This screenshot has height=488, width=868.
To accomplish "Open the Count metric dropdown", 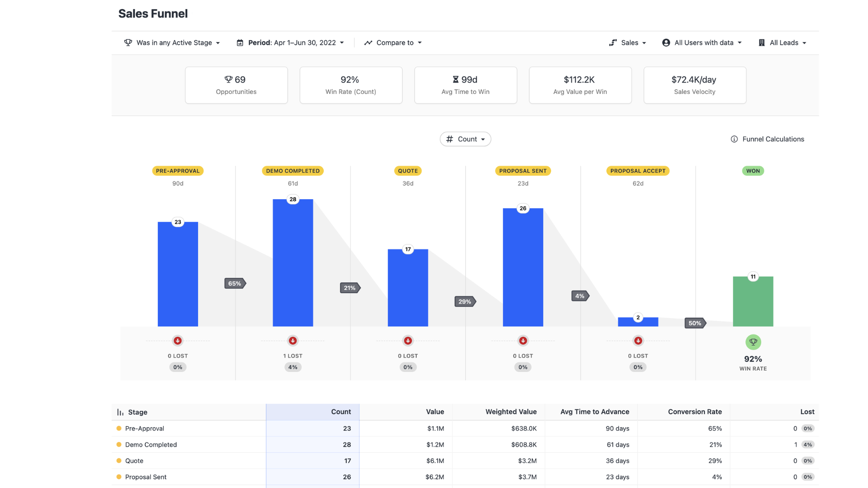I will pos(466,139).
